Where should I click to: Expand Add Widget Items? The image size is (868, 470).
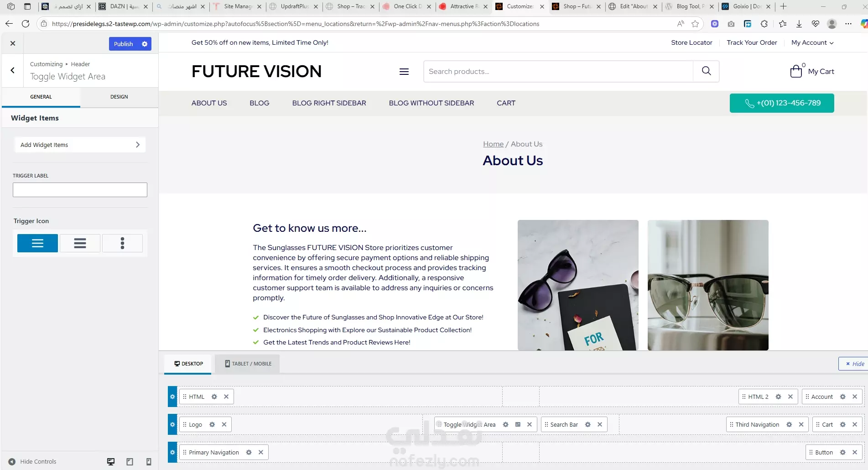tap(80, 145)
